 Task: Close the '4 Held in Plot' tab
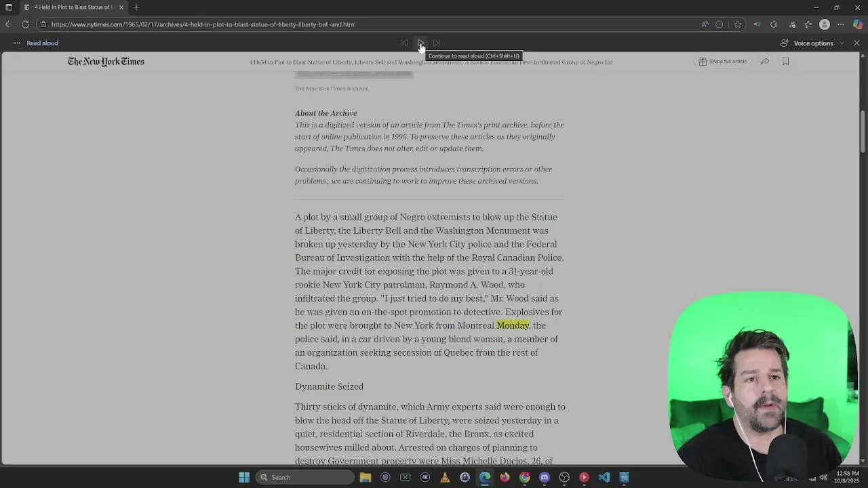[x=121, y=7]
